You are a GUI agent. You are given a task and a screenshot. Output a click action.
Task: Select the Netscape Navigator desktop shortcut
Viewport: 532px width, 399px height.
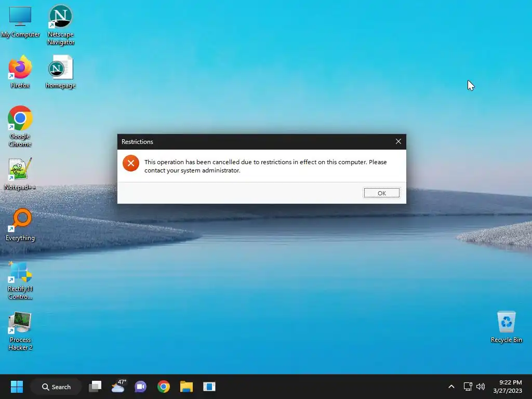[x=60, y=25]
